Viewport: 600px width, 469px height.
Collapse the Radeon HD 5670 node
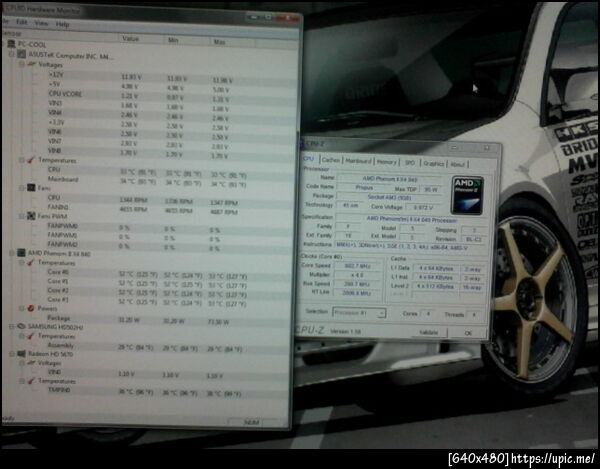pyautogui.click(x=12, y=354)
